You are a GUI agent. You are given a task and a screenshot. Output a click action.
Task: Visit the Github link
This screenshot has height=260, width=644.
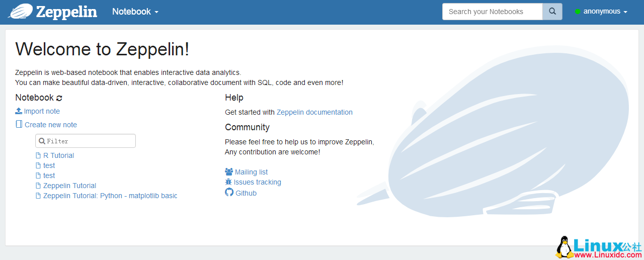[246, 193]
